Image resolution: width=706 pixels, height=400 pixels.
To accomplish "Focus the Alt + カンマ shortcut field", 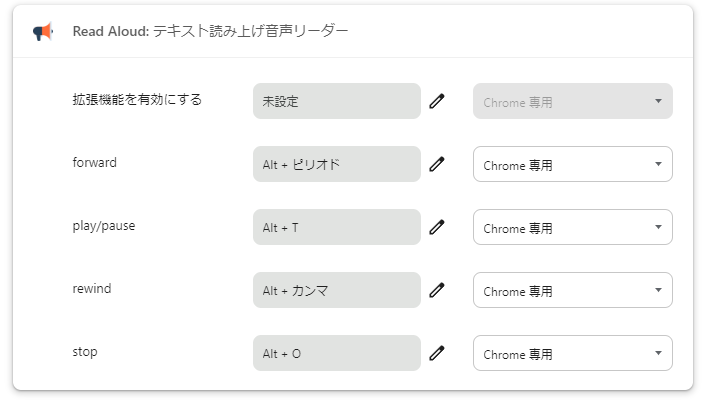I will tap(336, 290).
